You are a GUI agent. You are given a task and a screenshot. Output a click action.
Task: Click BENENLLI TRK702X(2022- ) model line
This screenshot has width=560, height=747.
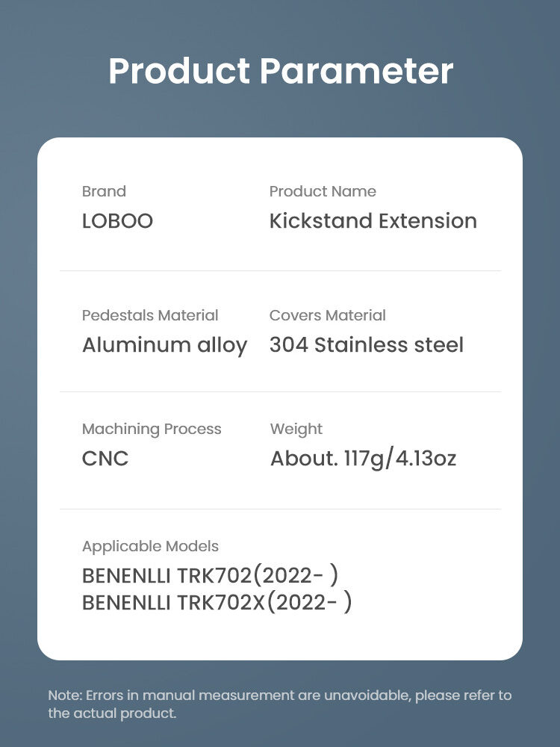(x=217, y=603)
